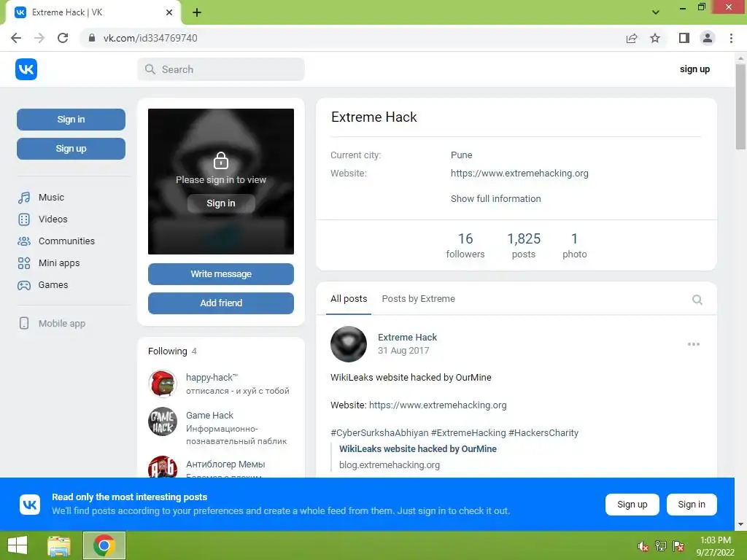Open Chrome three-dot menu
The height and width of the screenshot is (560, 747).
click(731, 38)
